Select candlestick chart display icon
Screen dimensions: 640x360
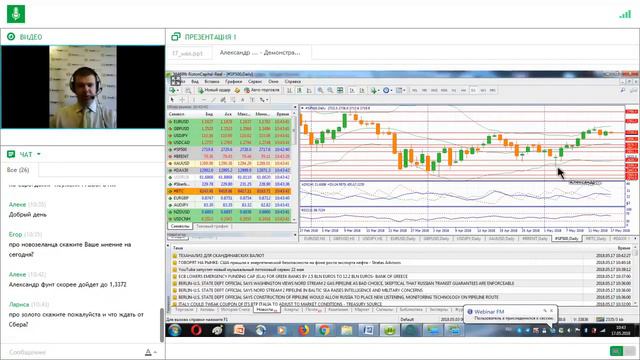click(x=299, y=90)
